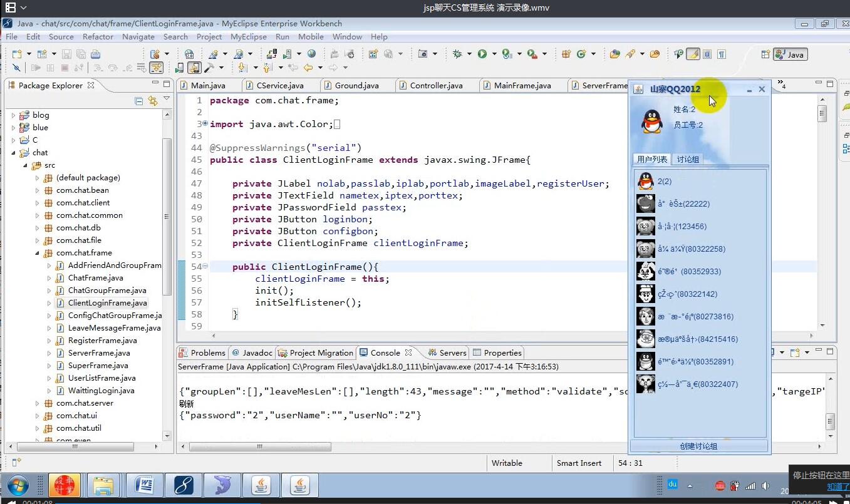Screen dimensions: 850x504
Task: Select user with number 80322258
Action: pos(700,249)
